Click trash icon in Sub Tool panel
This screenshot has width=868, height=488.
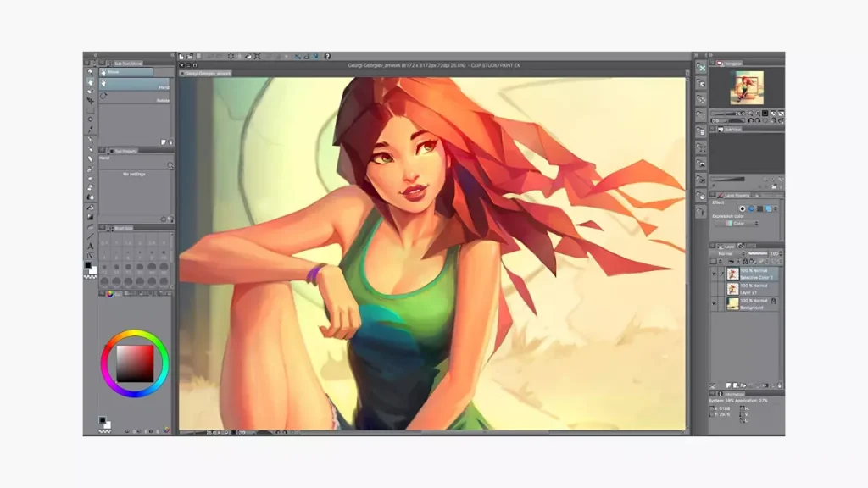(x=170, y=142)
